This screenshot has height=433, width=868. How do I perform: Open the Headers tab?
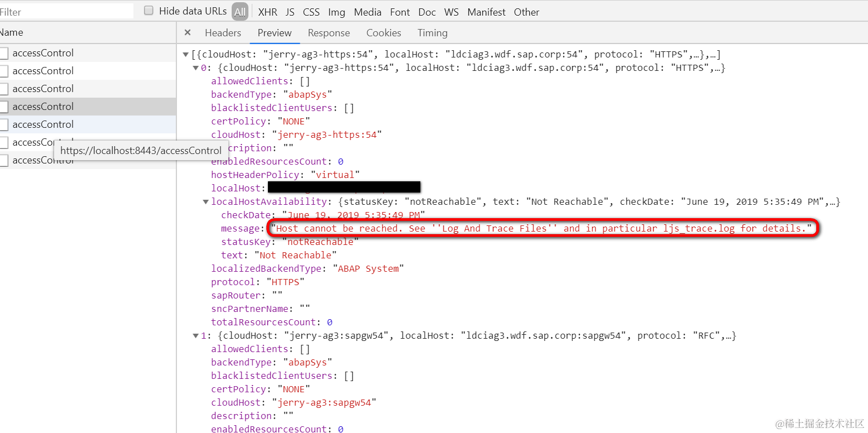[x=223, y=33]
